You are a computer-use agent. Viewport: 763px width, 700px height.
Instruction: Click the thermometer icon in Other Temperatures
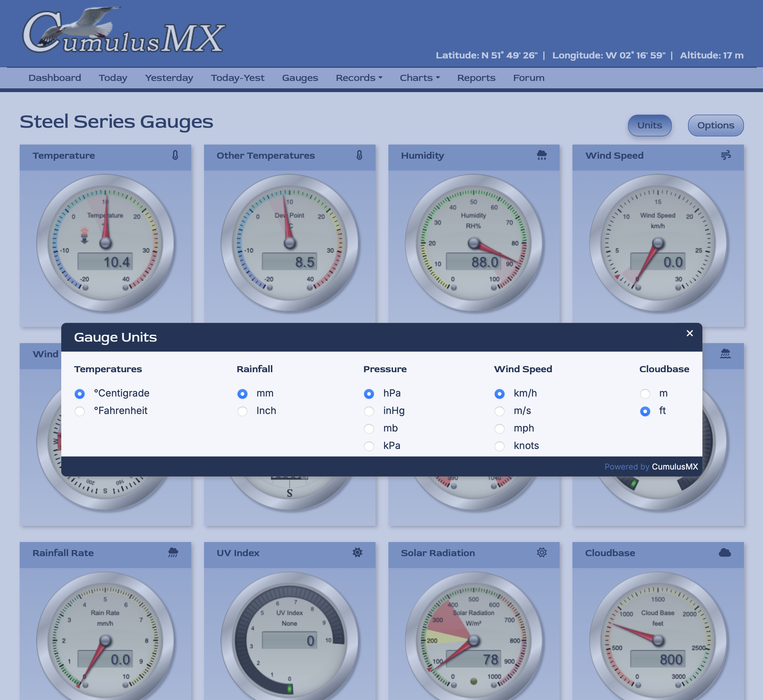(359, 155)
